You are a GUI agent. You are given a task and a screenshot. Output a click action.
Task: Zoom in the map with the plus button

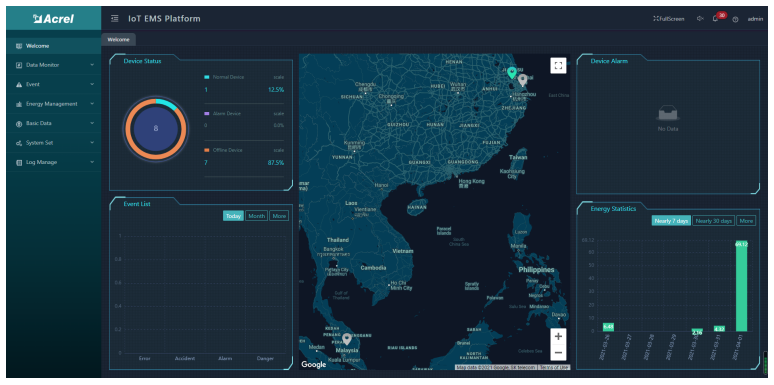point(558,336)
